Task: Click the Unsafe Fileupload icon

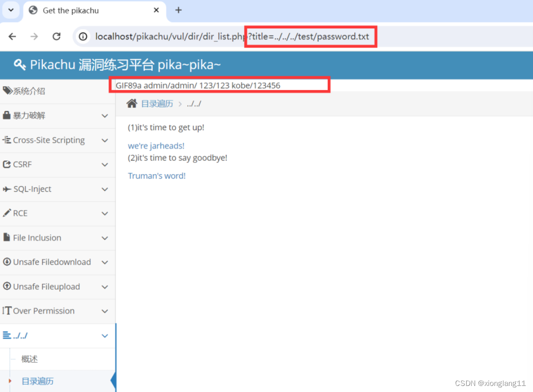Action: click(7, 286)
